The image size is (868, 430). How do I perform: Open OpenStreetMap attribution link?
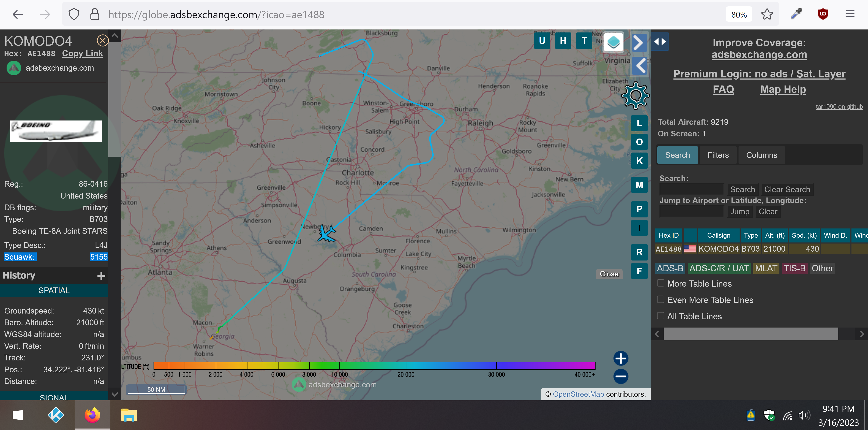point(578,394)
